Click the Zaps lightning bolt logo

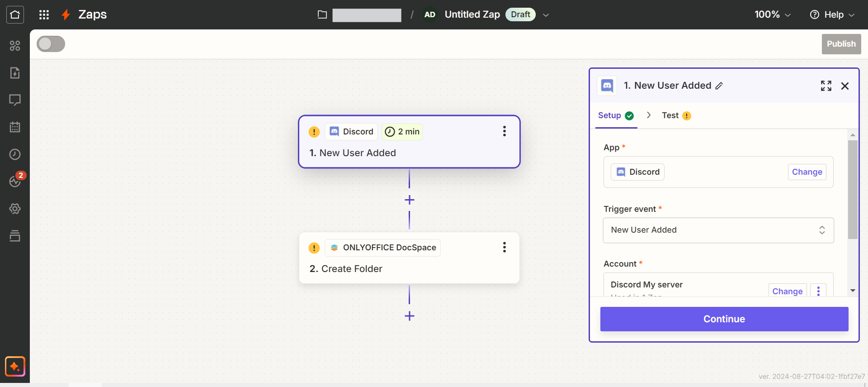(x=66, y=14)
